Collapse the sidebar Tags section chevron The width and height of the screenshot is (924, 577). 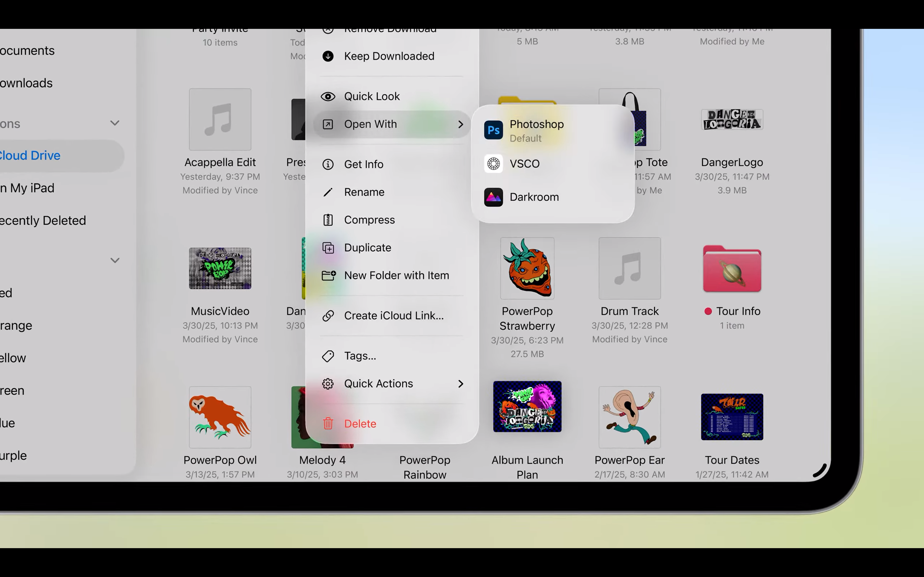115,261
